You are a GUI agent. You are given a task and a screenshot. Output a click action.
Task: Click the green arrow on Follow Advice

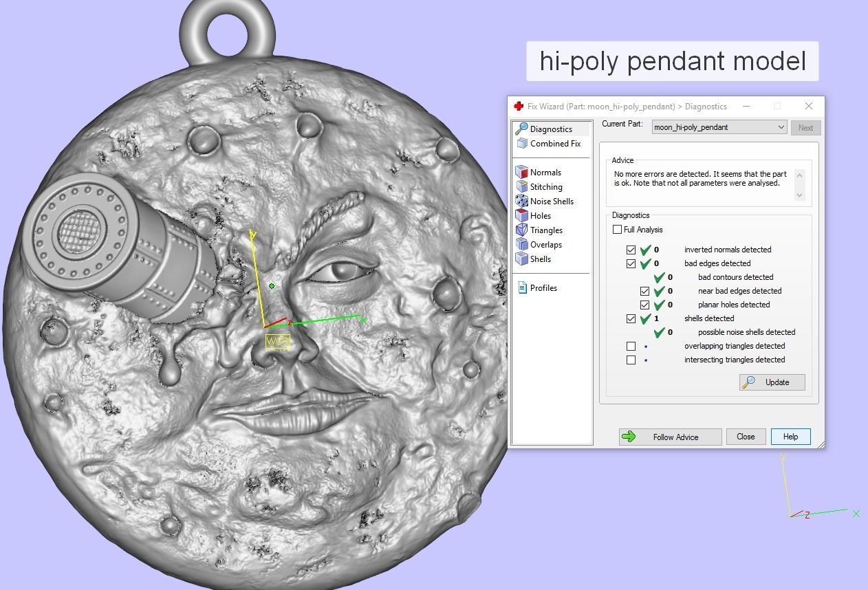(628, 437)
